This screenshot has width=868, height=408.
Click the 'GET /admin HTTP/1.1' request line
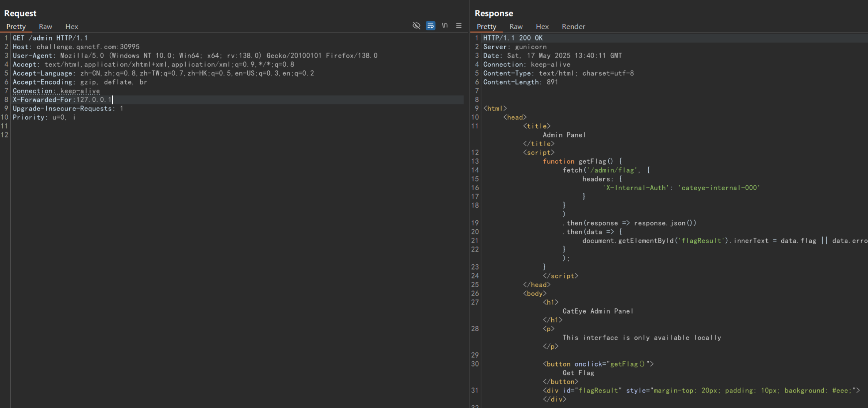(50, 38)
